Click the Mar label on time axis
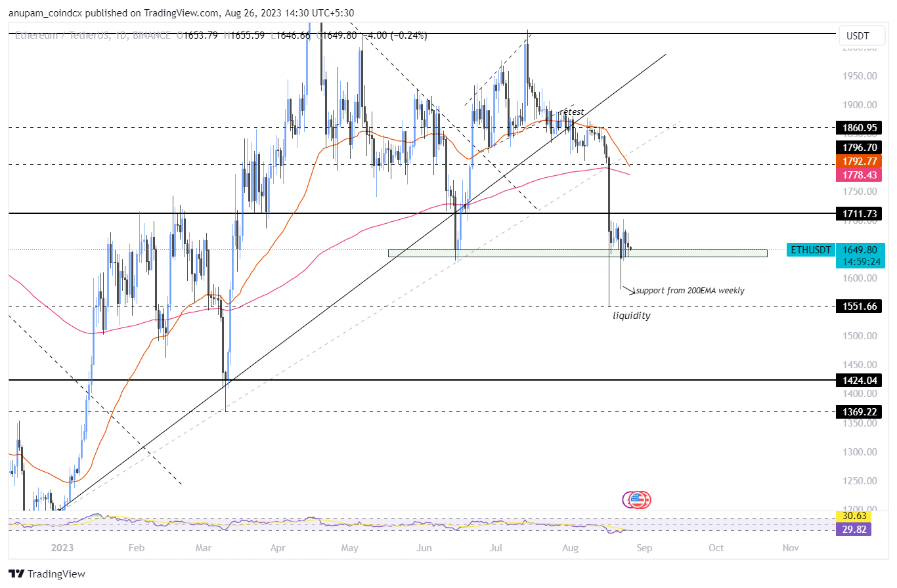 point(204,548)
